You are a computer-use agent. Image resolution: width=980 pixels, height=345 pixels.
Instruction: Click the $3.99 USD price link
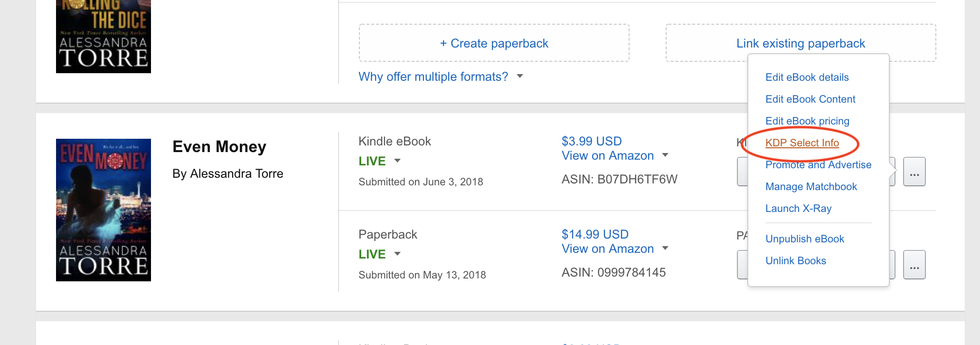click(592, 141)
